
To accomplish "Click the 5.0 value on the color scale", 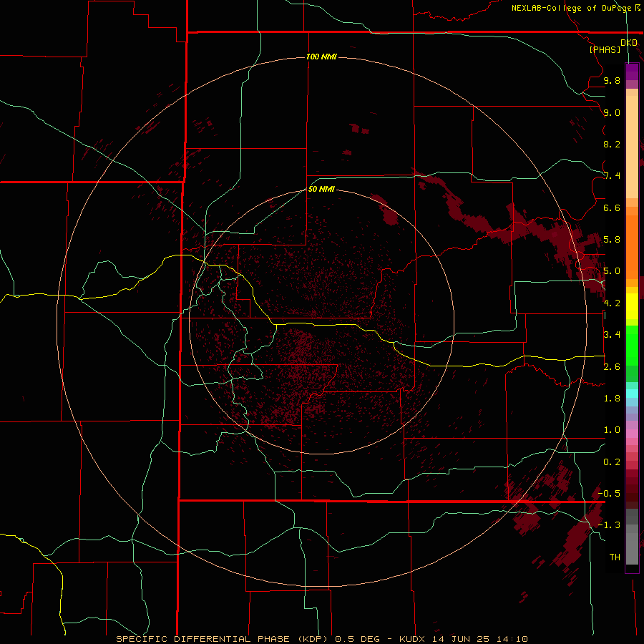I will (x=612, y=271).
